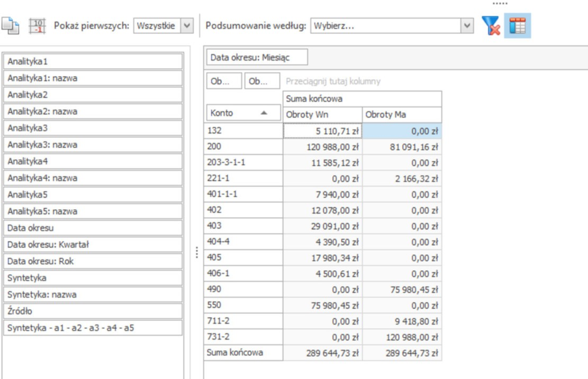Expand the 'Podsumowanie według' dropdown arrow
588x379 pixels.
(466, 25)
